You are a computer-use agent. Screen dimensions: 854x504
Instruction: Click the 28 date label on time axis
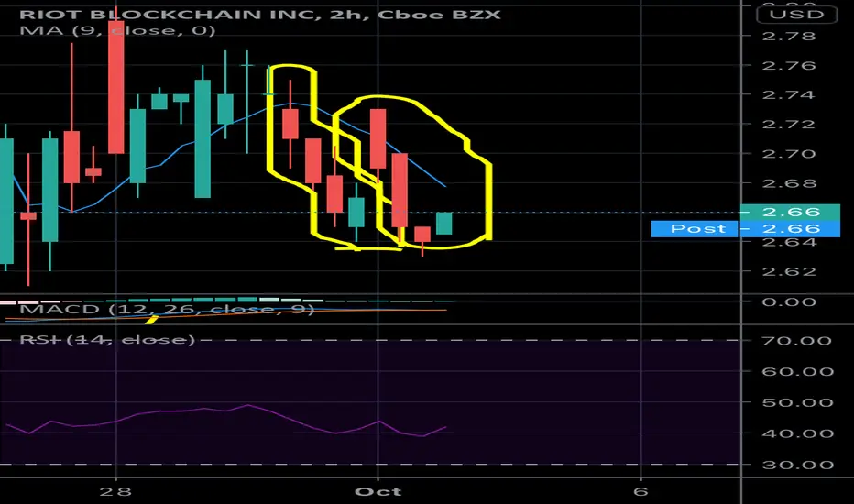116,492
